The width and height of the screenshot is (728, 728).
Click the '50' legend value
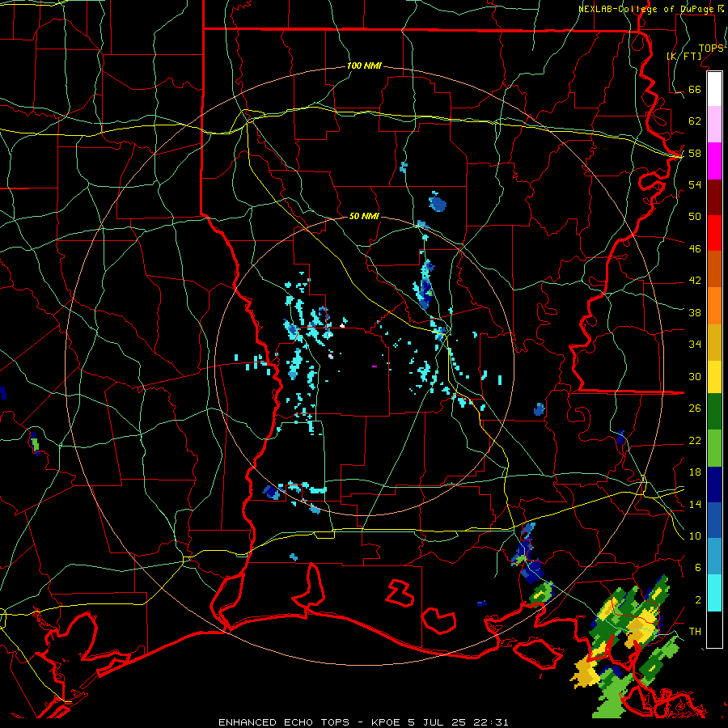click(695, 217)
